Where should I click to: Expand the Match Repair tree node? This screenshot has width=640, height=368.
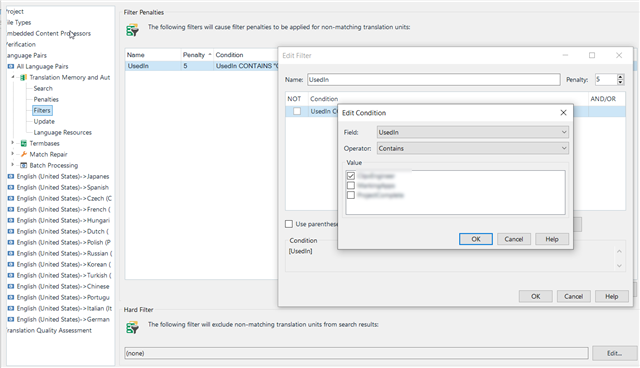click(13, 154)
